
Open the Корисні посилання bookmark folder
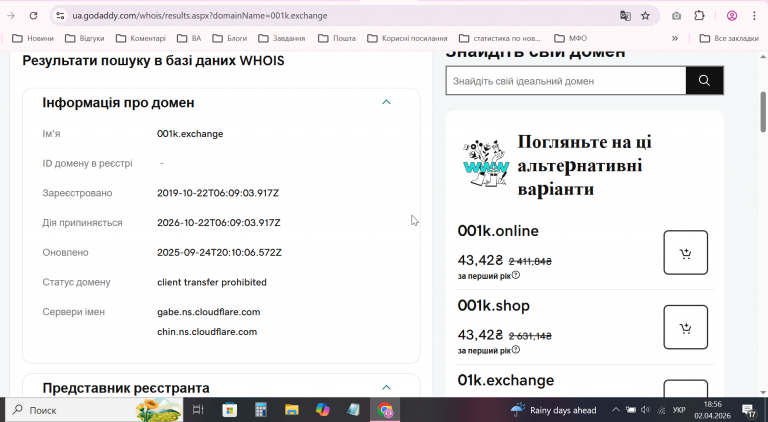(x=408, y=38)
